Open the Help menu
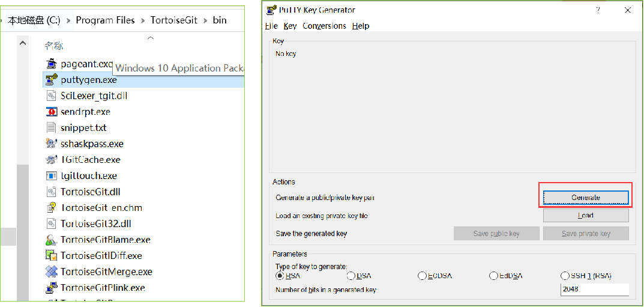 [x=361, y=26]
